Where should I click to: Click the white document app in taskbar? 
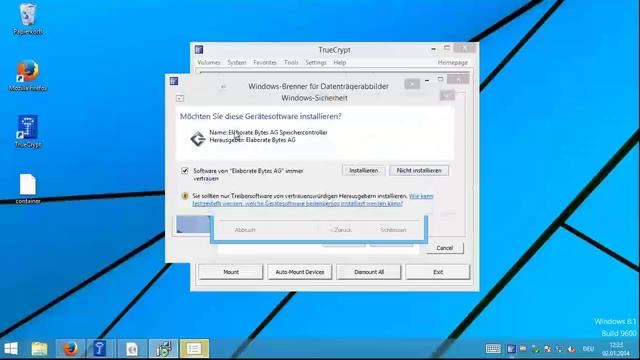pyautogui.click(x=131, y=349)
